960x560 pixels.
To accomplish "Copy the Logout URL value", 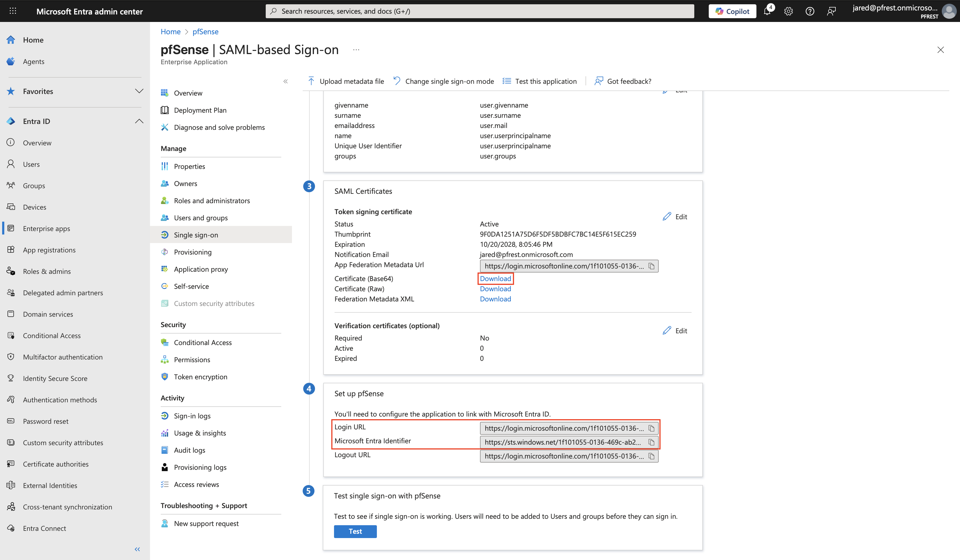I will [651, 456].
